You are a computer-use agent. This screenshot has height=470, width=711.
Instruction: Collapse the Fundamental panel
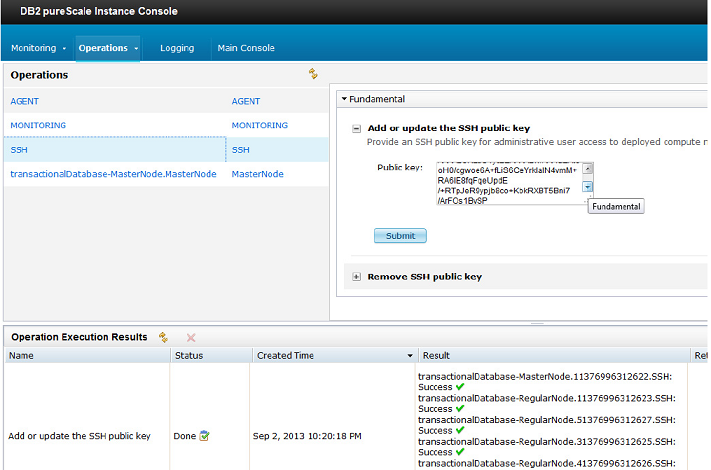click(x=344, y=99)
